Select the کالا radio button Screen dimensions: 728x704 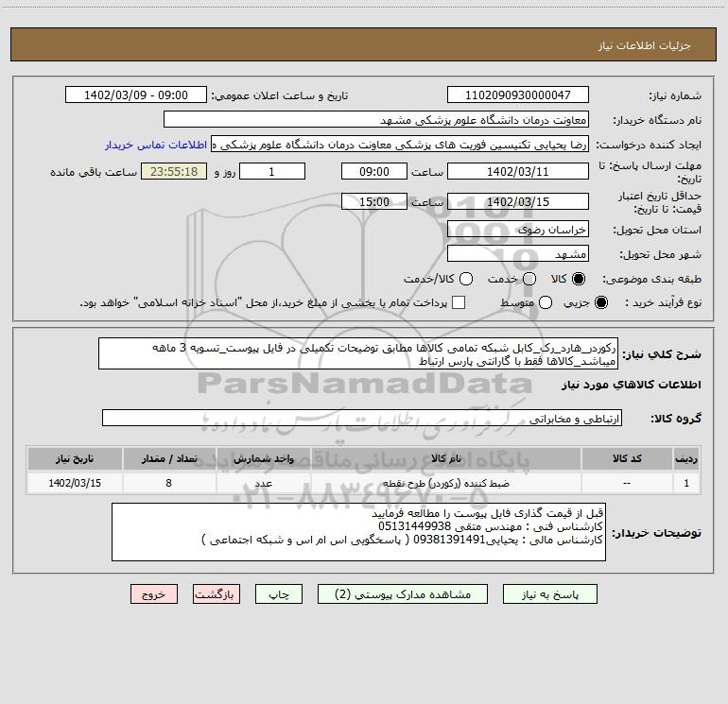pos(579,279)
